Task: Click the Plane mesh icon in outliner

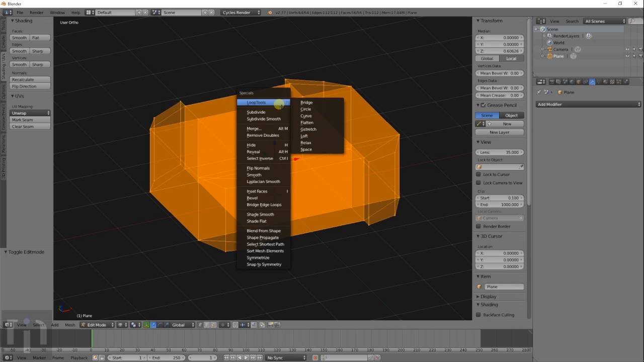Action: [549, 56]
